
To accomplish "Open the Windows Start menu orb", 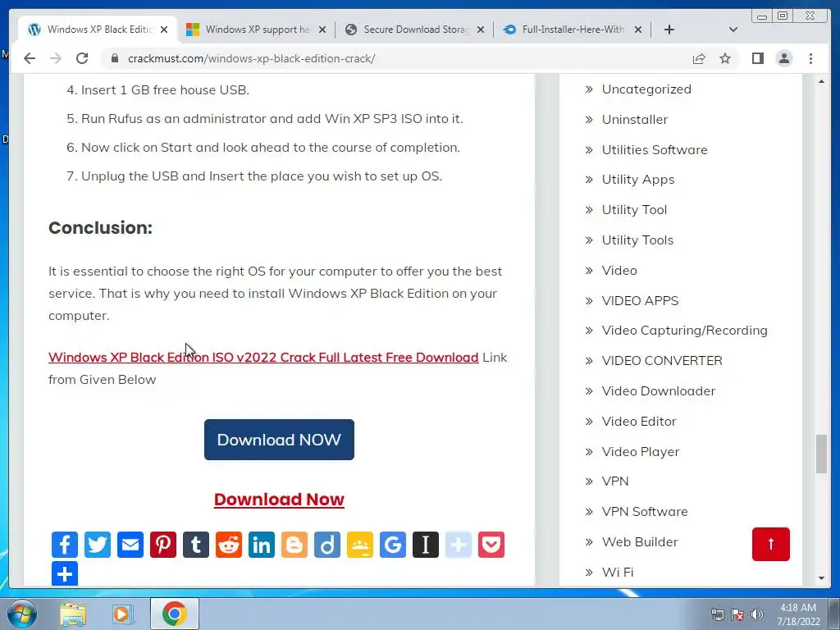I will [22, 614].
